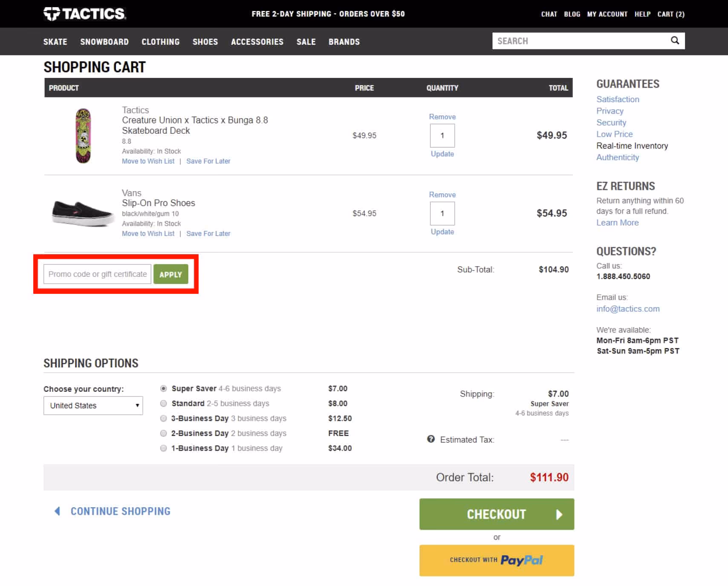Screen dimensions: 728x586
Task: Go to the Blog
Action: click(572, 14)
